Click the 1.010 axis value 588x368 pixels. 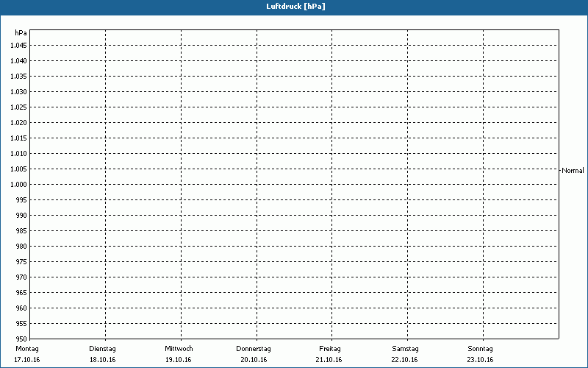click(x=18, y=154)
